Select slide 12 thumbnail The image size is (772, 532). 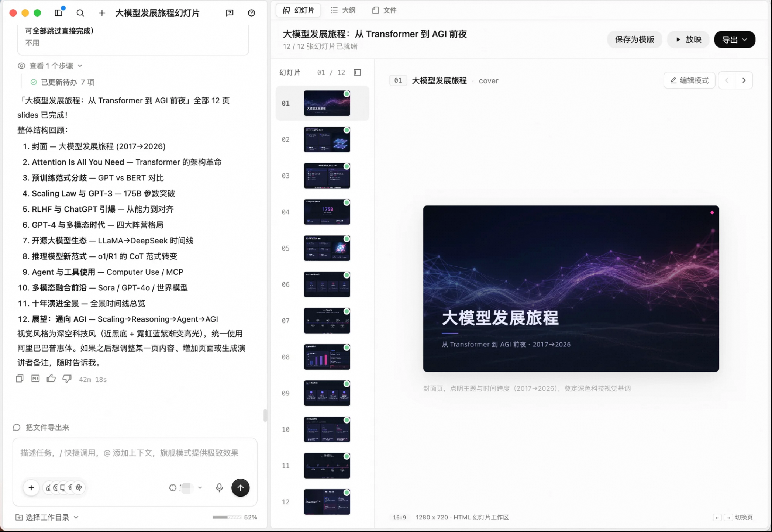(327, 502)
